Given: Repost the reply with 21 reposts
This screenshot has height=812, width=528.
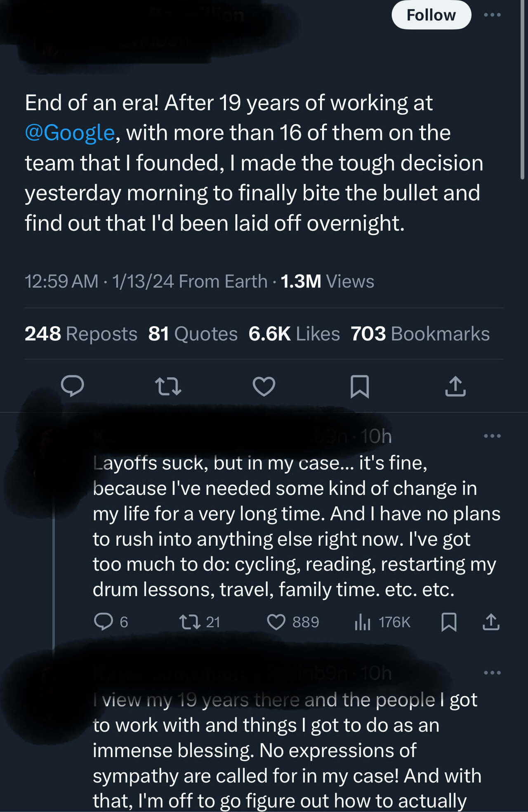Looking at the screenshot, I should pos(199,622).
